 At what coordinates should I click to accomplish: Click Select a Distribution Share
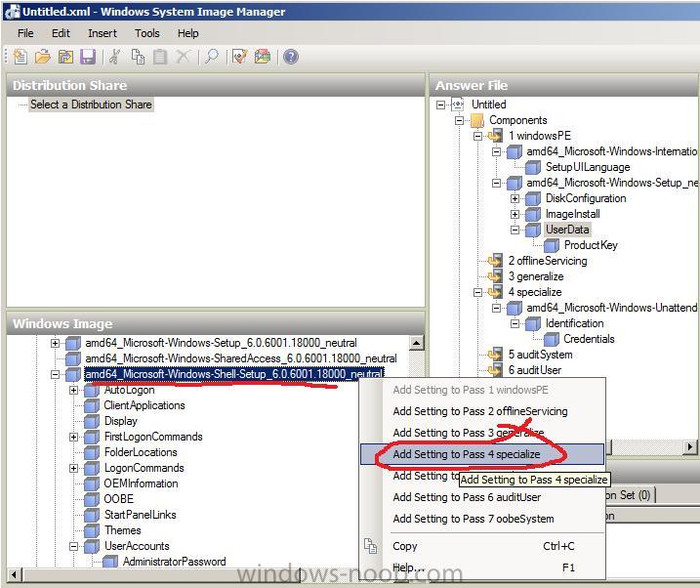coord(91,105)
